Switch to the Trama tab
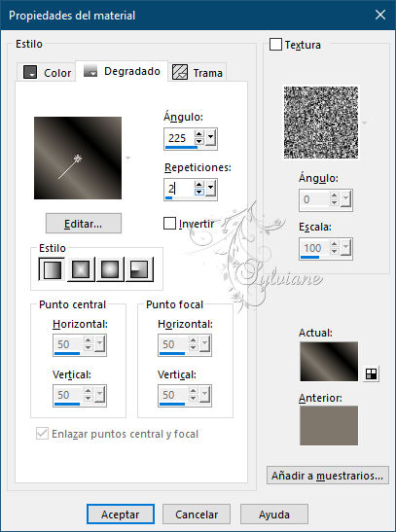Screen dimensions: 396x532 pyautogui.click(x=198, y=72)
